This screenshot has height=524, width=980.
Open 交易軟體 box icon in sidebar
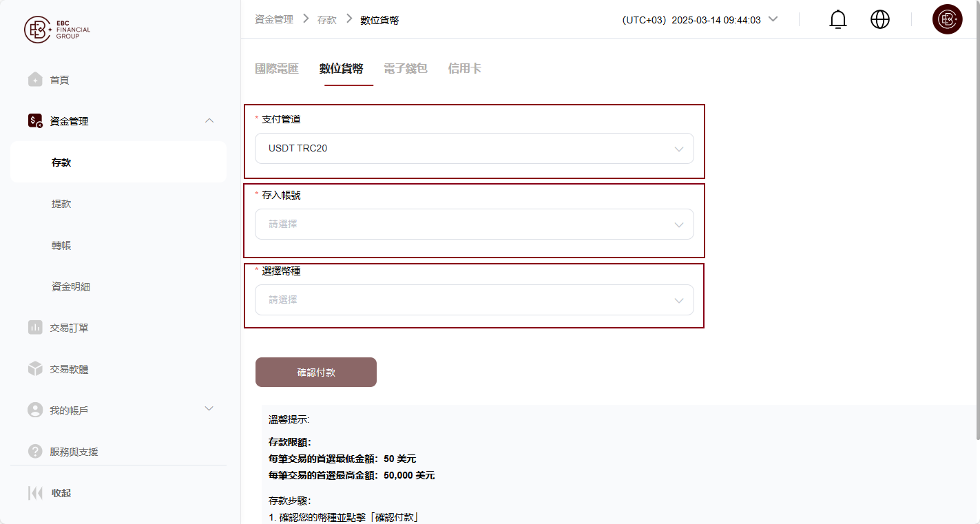(x=35, y=368)
